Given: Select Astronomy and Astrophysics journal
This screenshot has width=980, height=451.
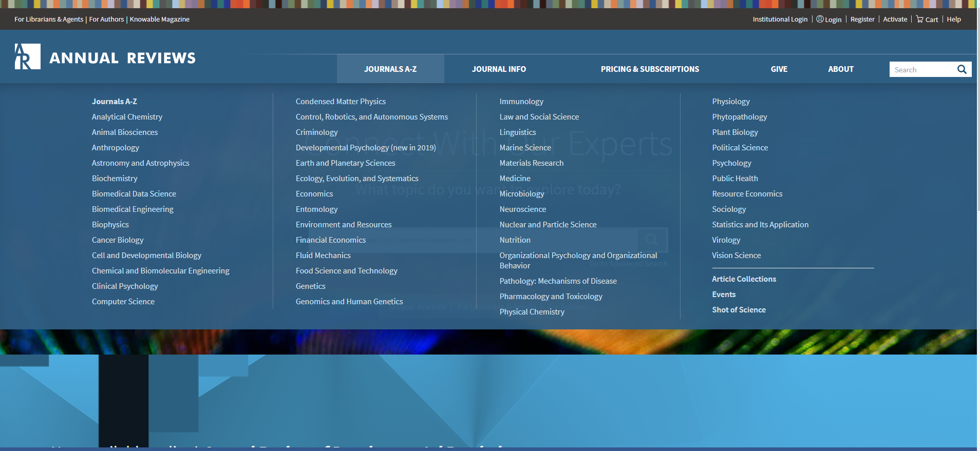Looking at the screenshot, I should 140,163.
